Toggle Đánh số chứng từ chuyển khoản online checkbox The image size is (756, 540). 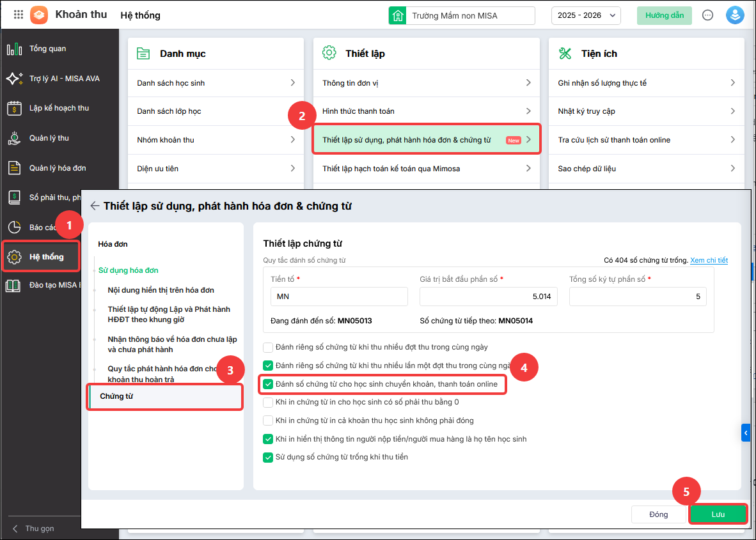(267, 384)
